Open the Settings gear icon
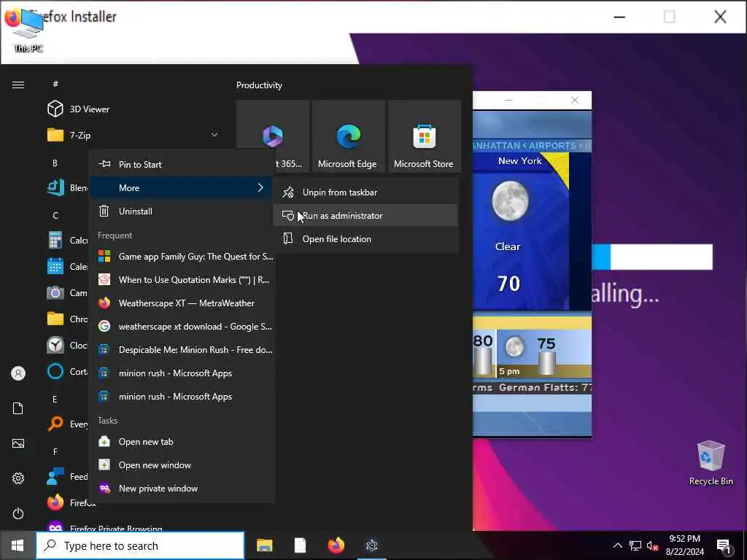Screen dimensions: 747x560 18,478
